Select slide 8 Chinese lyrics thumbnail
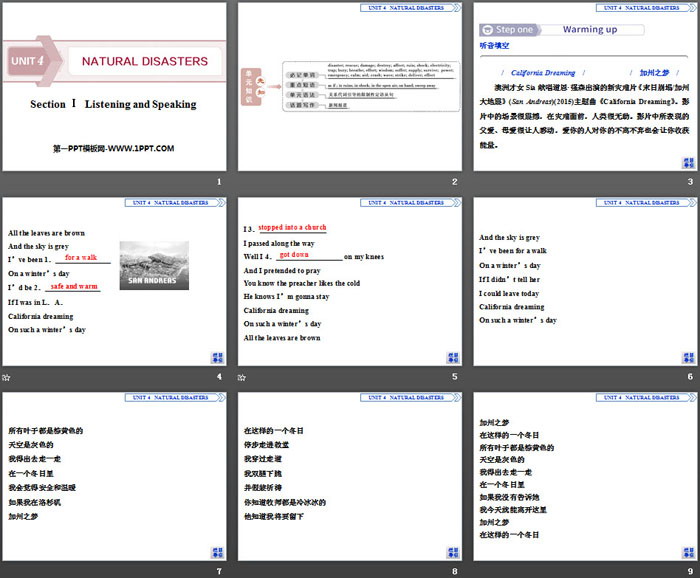 coord(350,476)
